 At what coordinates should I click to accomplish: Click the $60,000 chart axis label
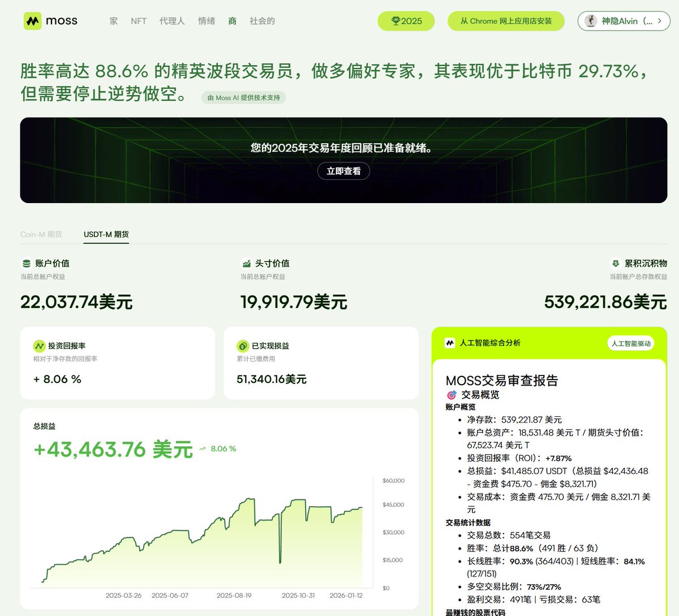pyautogui.click(x=394, y=481)
